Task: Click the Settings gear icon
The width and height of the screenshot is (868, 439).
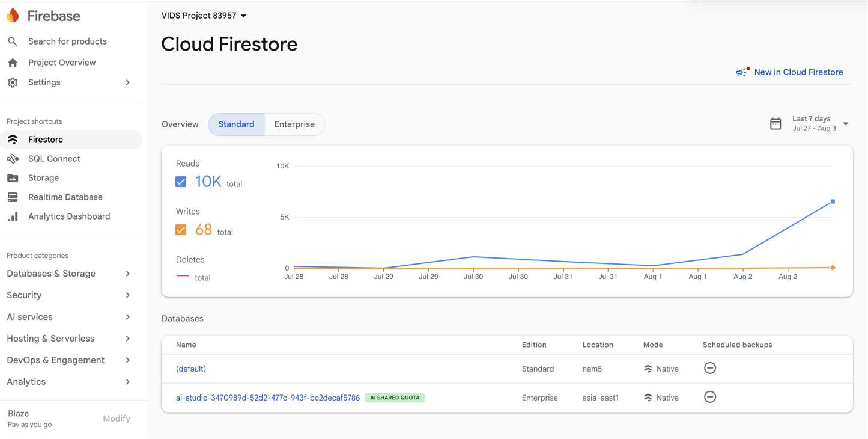Action: coord(13,82)
